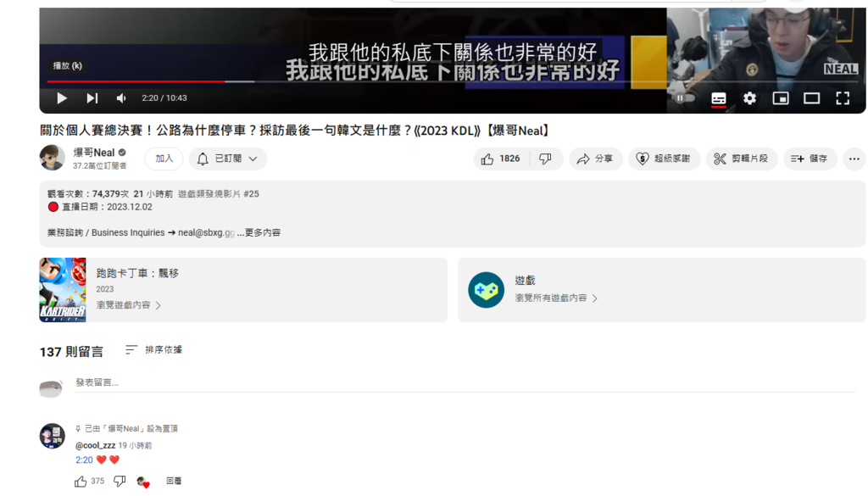Open the player settings gear

(749, 98)
